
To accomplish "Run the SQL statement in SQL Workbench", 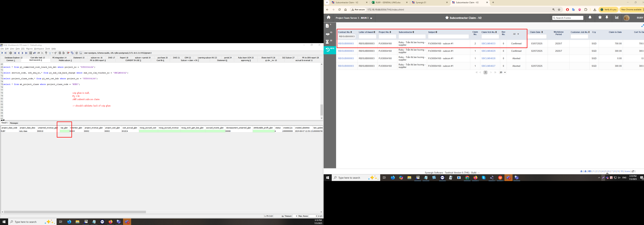I will pos(2,53).
